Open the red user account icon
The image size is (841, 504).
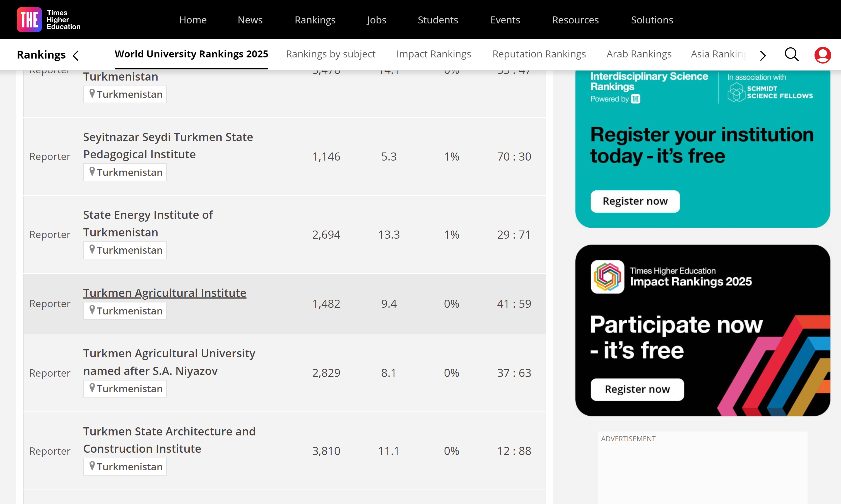click(x=822, y=55)
